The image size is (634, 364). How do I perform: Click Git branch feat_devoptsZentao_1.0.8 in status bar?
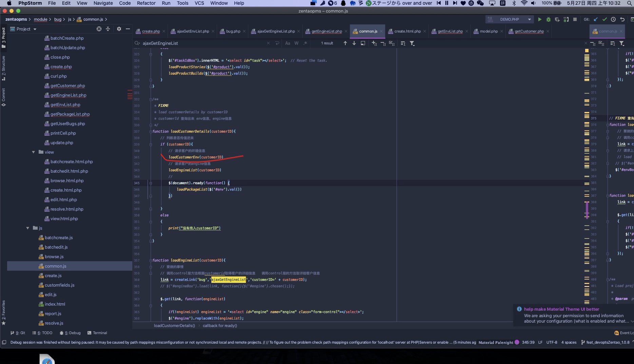pyautogui.click(x=605, y=342)
